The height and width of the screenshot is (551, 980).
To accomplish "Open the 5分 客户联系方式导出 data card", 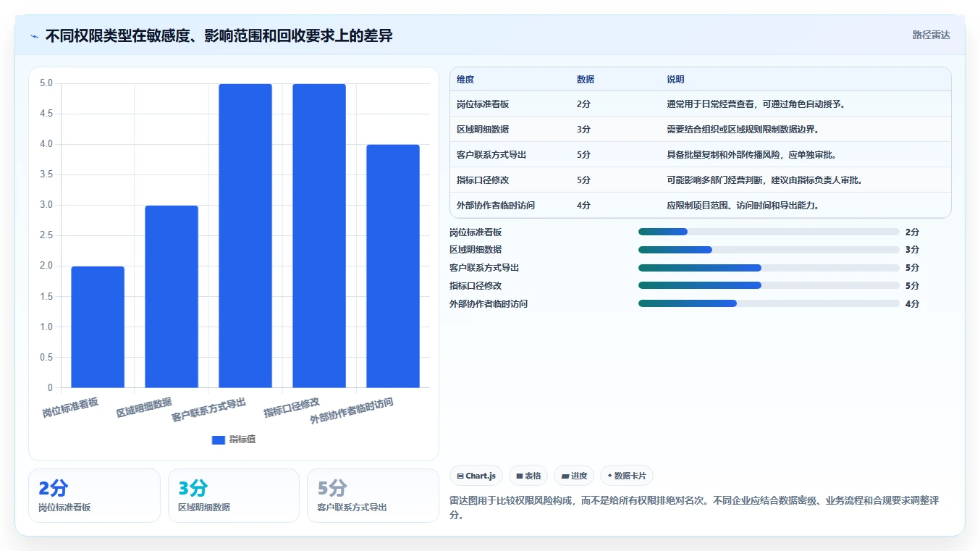I will click(x=373, y=495).
